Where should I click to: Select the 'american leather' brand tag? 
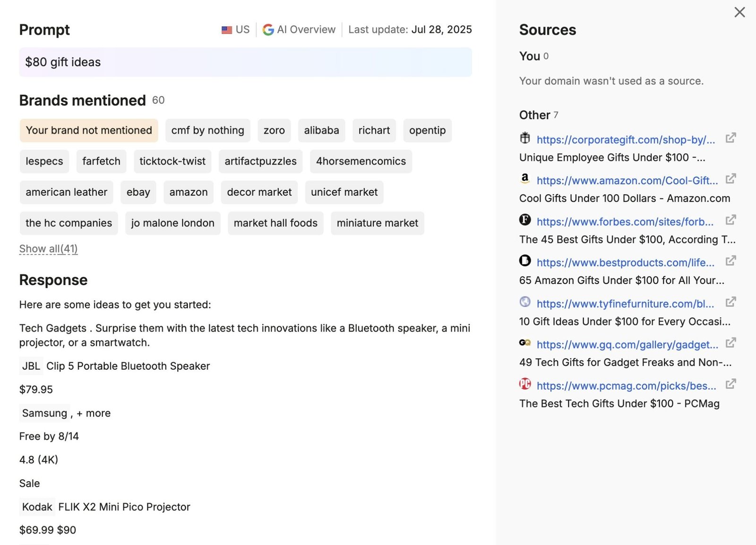click(x=67, y=192)
